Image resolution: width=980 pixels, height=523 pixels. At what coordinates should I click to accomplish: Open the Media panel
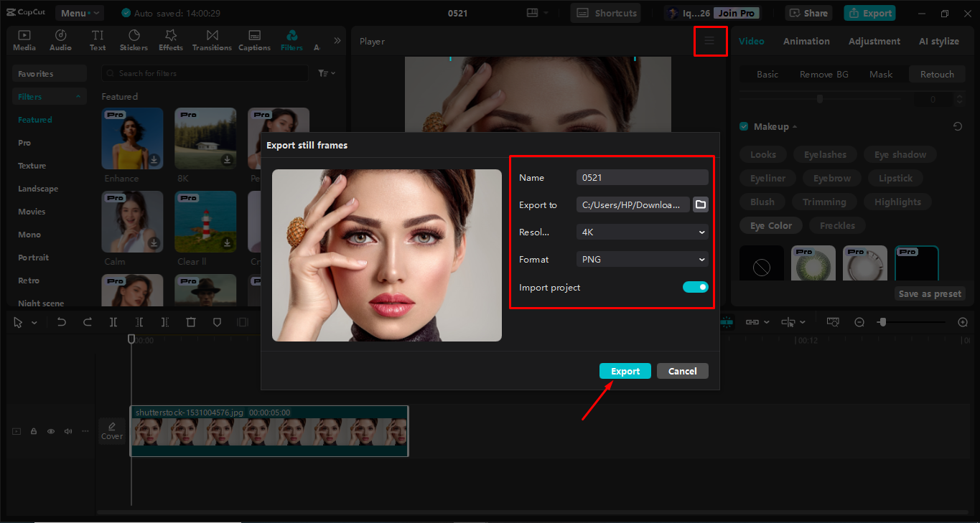(24, 39)
